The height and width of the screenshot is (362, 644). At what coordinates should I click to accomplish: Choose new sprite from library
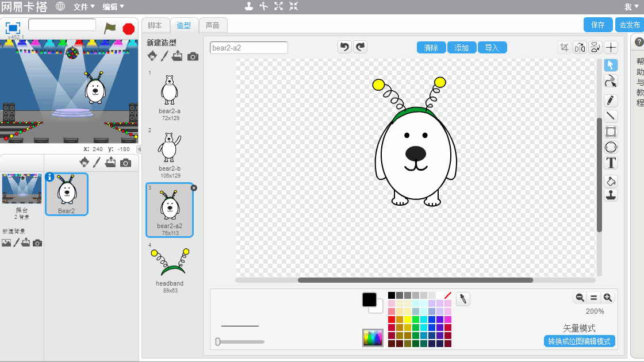pos(84,162)
